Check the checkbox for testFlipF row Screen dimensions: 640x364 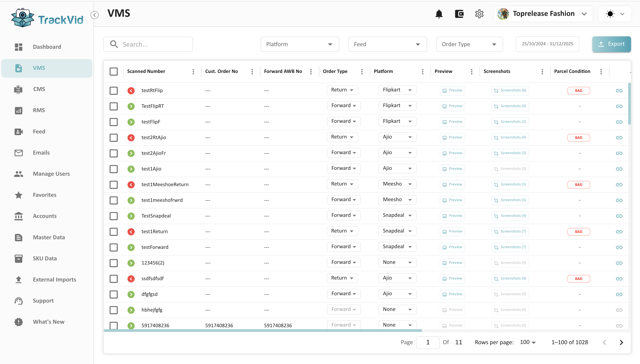pyautogui.click(x=113, y=122)
